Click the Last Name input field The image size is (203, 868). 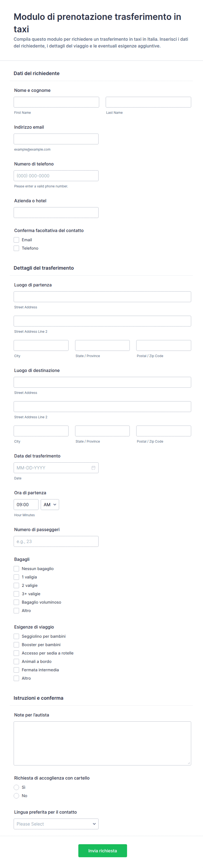148,102
